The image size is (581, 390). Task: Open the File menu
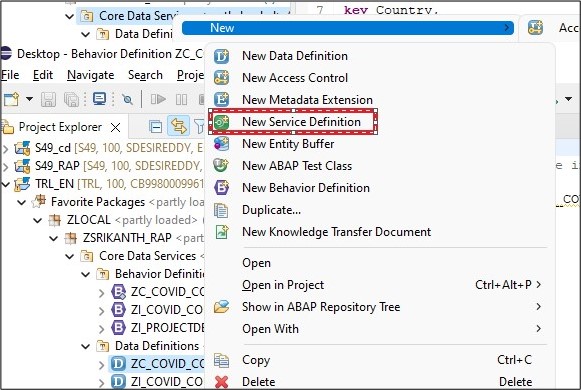click(x=10, y=75)
